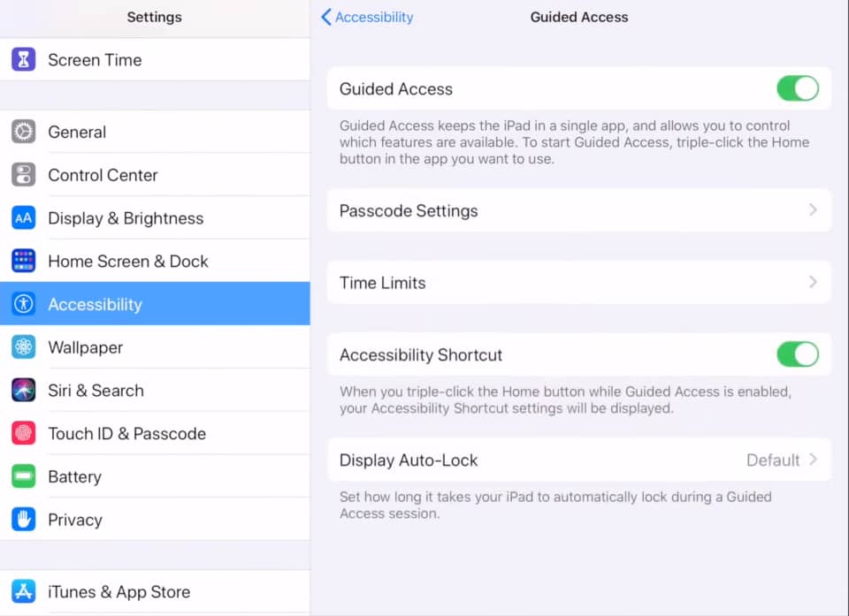The image size is (849, 616).
Task: Open the Privacy hand icon
Action: pyautogui.click(x=23, y=520)
